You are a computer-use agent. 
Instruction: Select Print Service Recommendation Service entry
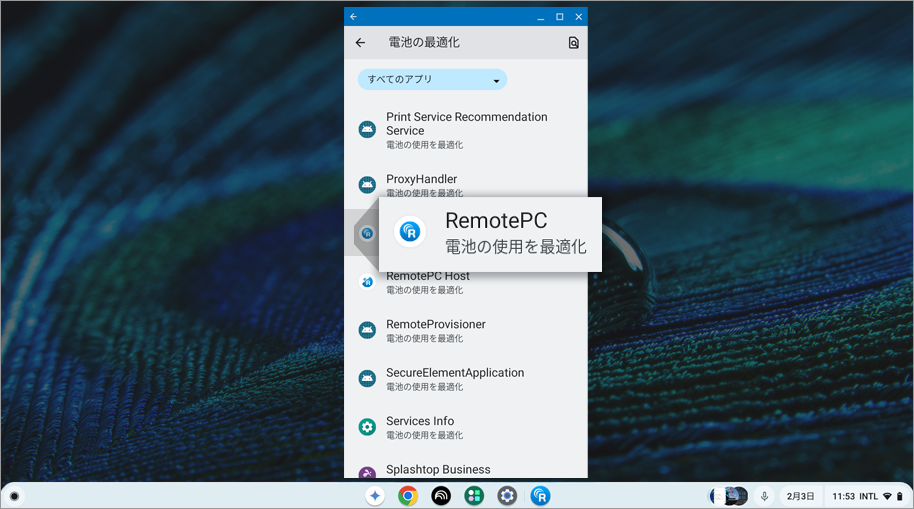(466, 130)
